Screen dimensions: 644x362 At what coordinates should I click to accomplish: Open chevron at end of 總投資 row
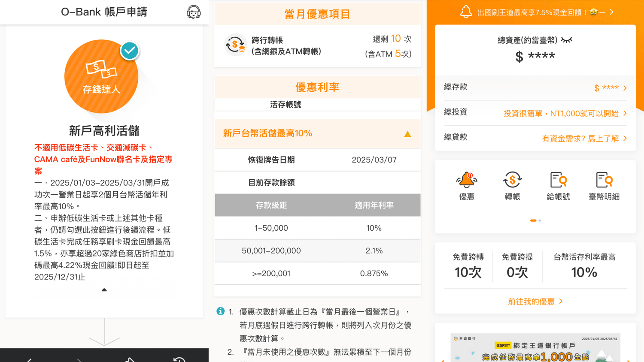(625, 113)
